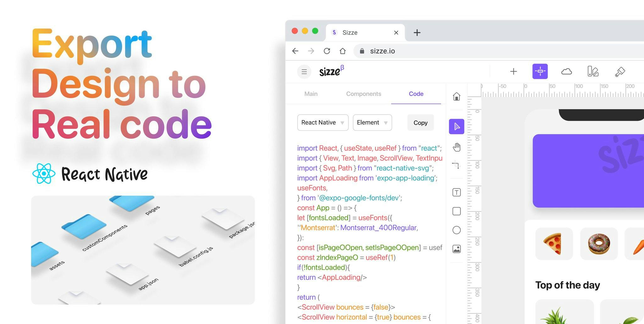Select the ellipse shape tool
Viewport: 644px width, 324px height.
click(x=457, y=230)
